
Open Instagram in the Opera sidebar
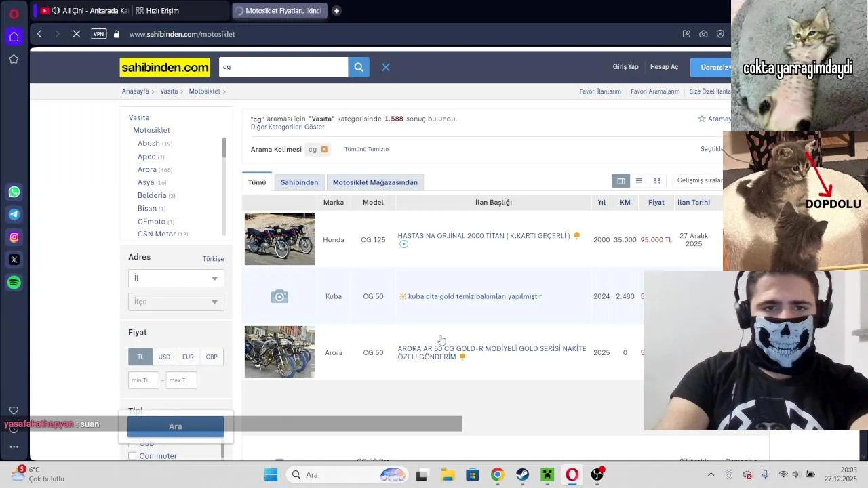[x=14, y=237]
